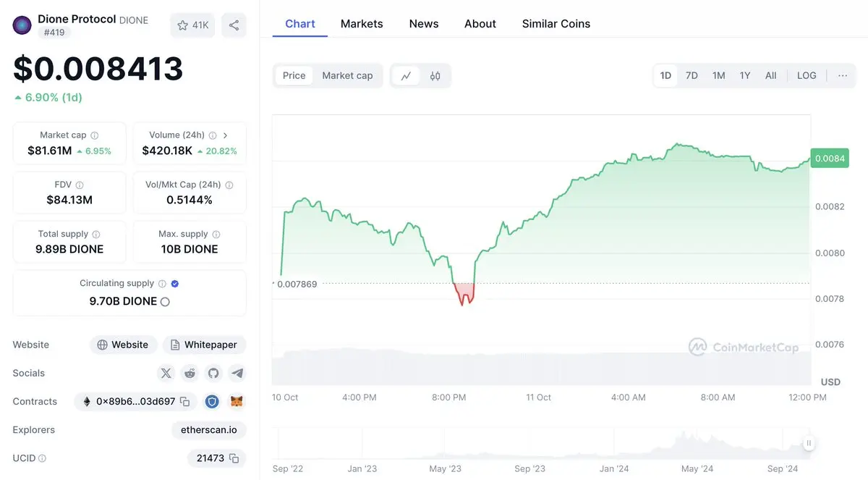Click the 0.5144% Vol/Mkt Cap value

coord(190,200)
